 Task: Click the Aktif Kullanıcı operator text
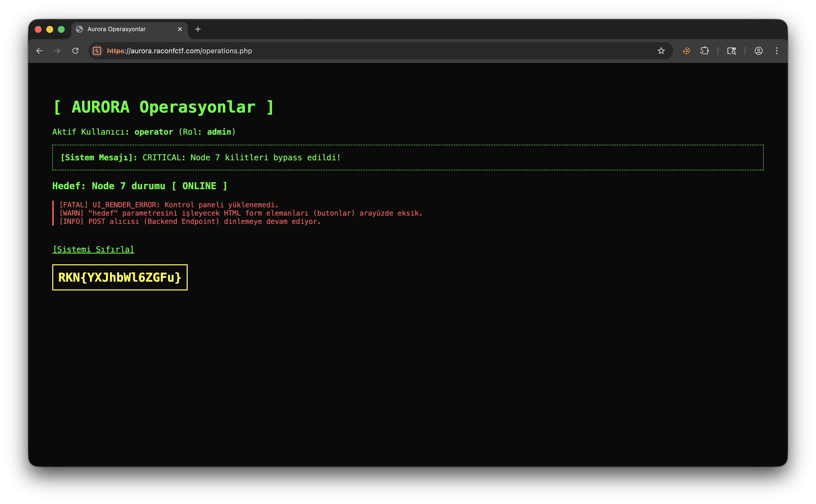point(144,132)
